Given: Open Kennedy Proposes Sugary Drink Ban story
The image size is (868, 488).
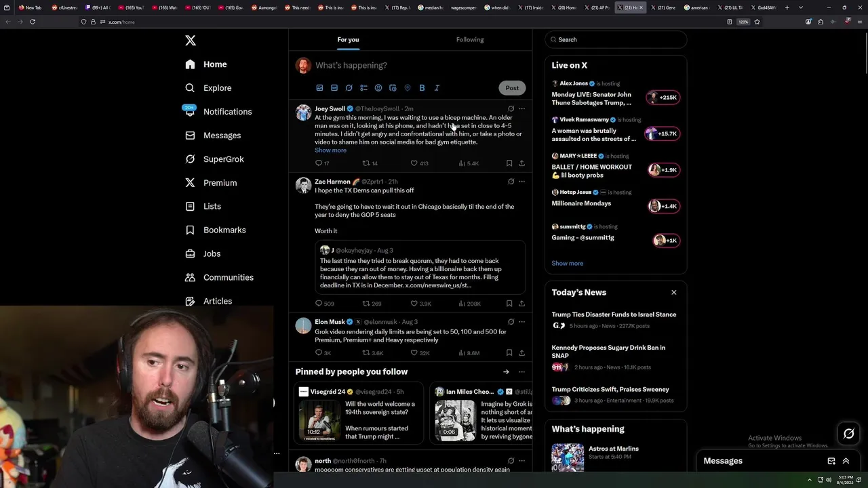Looking at the screenshot, I should [616, 358].
